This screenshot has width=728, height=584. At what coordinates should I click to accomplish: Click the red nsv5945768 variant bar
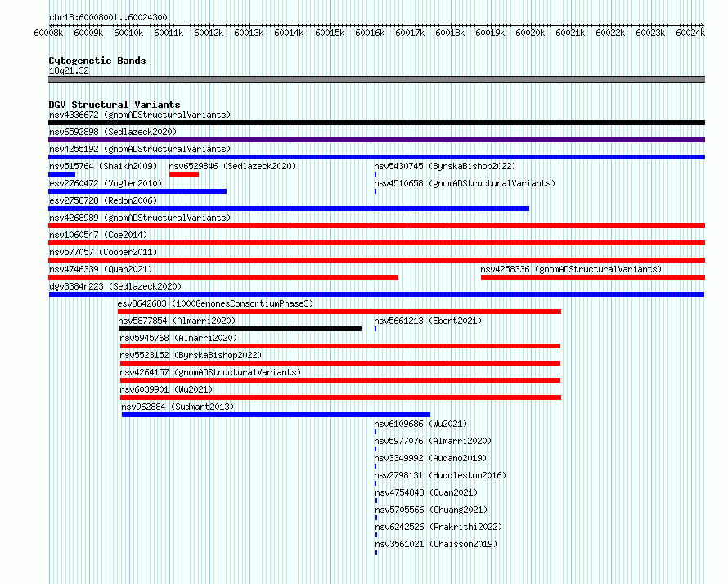340,346
